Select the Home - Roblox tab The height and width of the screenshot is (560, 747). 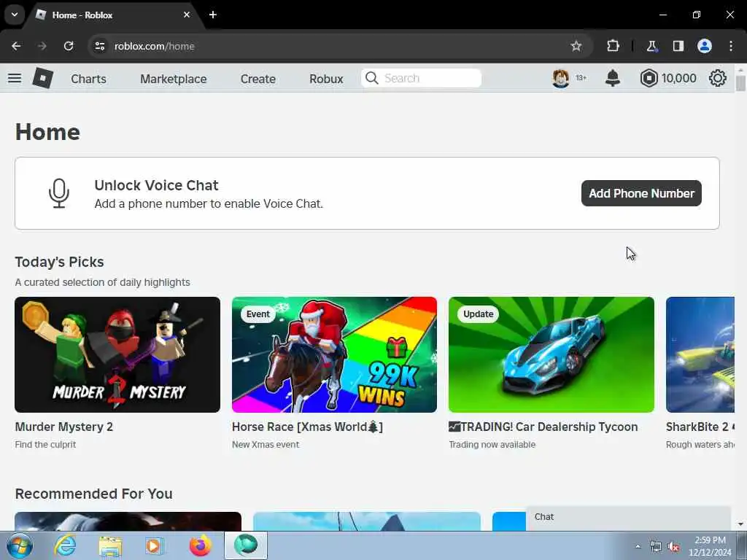[x=113, y=15]
